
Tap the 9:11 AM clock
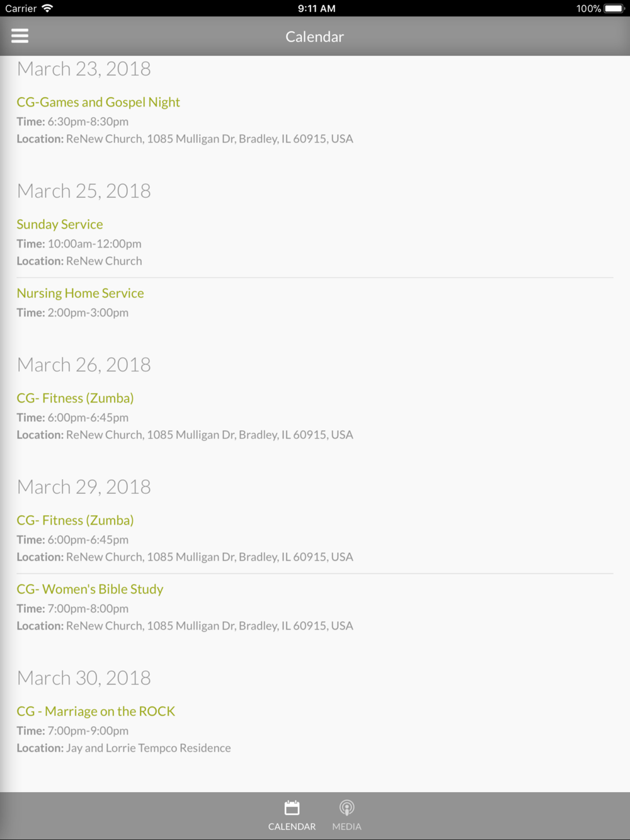316,8
